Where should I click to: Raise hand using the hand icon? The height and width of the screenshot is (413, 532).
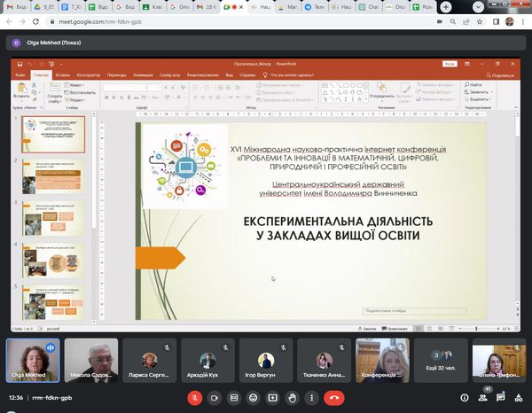292,399
